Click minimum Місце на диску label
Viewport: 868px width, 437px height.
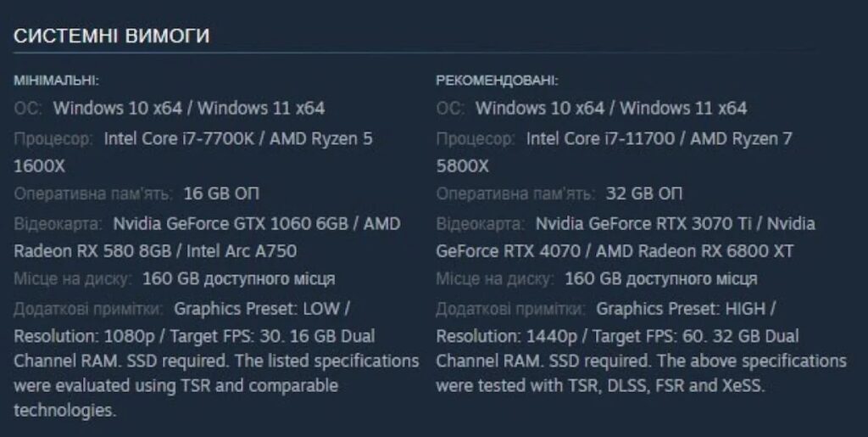point(73,278)
